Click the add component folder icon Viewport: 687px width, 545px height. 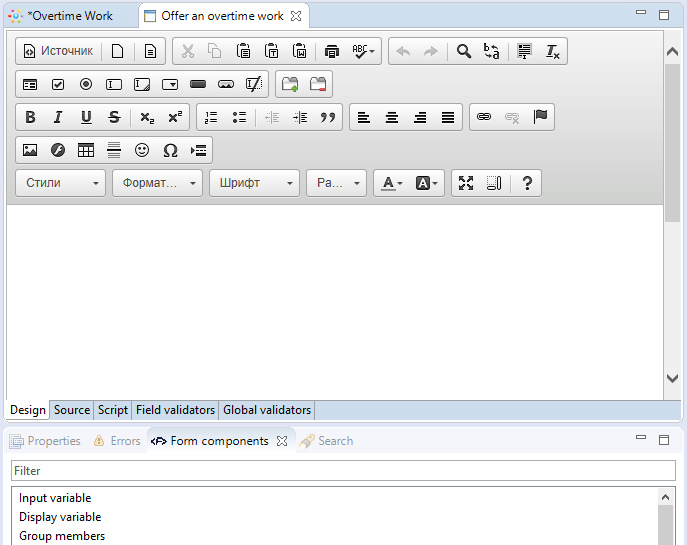(290, 84)
